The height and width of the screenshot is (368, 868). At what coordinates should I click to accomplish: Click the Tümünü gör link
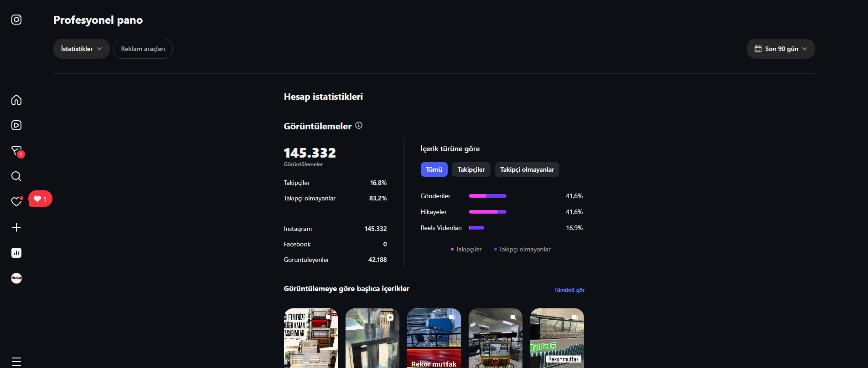569,290
